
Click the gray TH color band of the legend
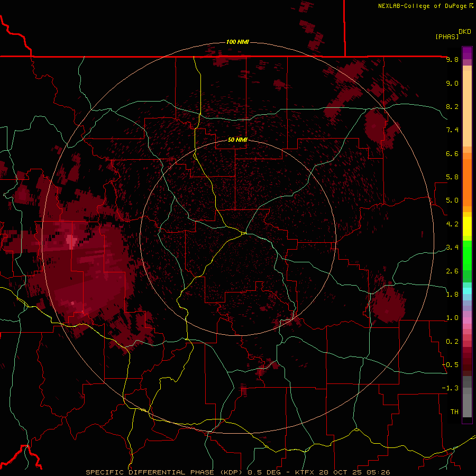click(467, 404)
